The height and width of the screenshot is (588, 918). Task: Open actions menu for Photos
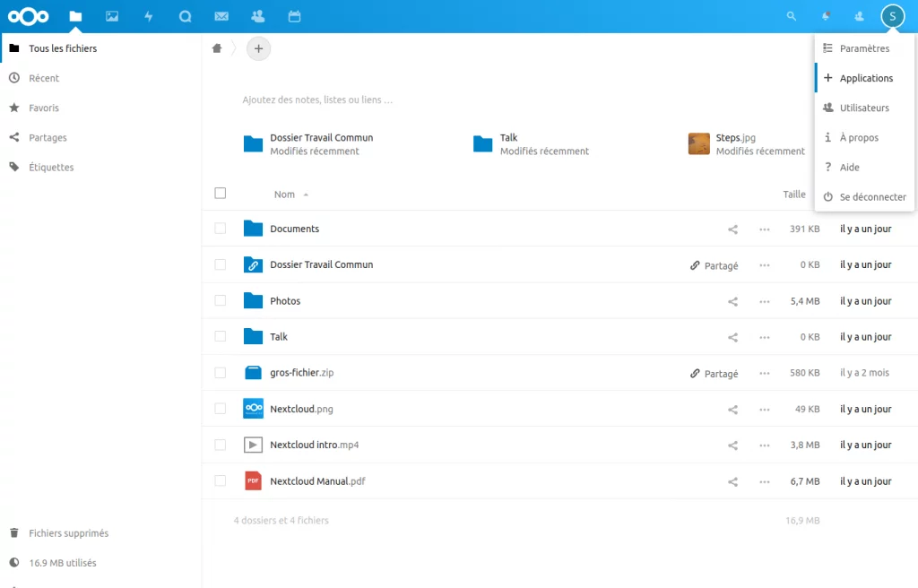pos(765,301)
